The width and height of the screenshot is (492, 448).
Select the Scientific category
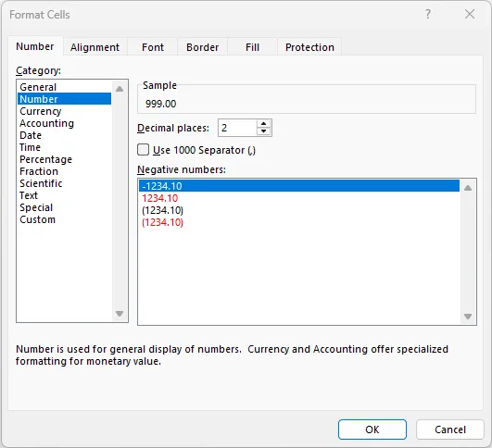(x=64, y=183)
